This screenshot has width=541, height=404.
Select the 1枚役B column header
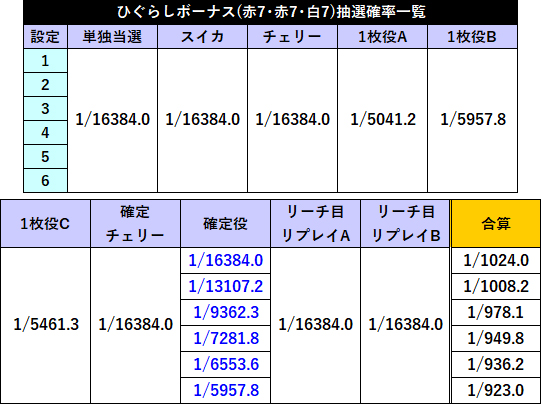click(x=472, y=37)
